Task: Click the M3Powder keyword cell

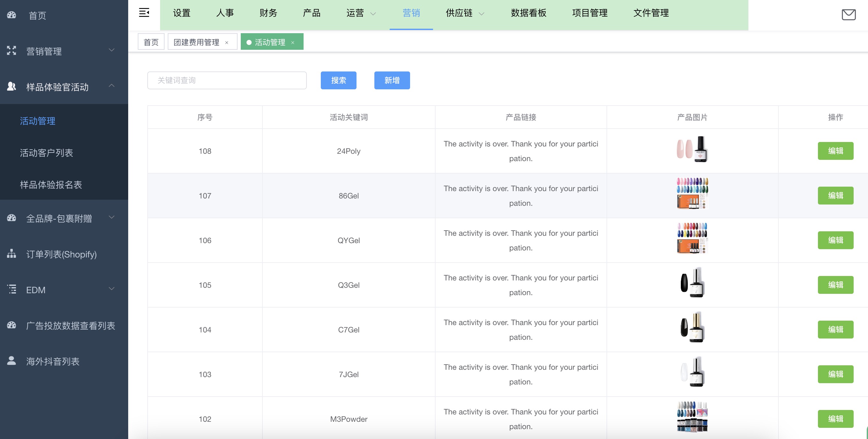Action: coord(349,419)
